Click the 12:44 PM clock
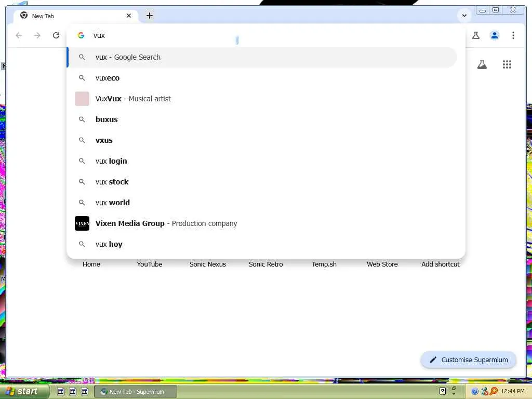The height and width of the screenshot is (399, 532). pyautogui.click(x=512, y=392)
